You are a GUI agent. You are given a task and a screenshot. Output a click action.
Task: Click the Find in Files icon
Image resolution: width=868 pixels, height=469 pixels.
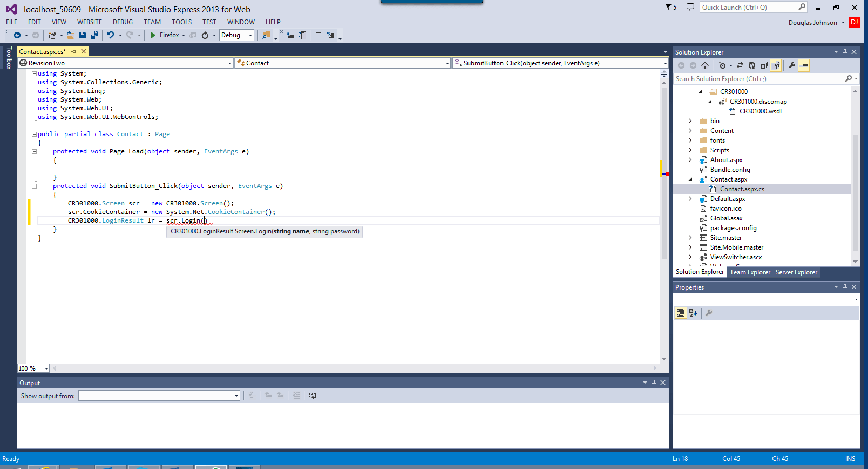266,35
